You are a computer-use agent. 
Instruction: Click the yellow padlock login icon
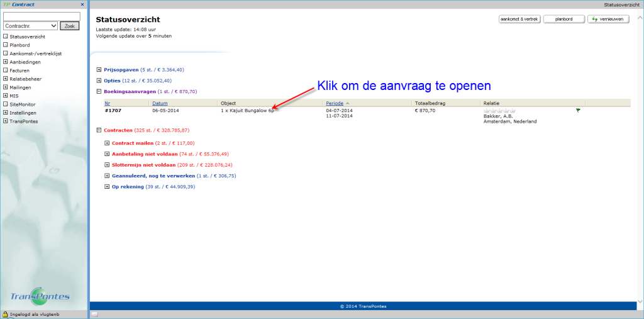pyautogui.click(x=5, y=314)
